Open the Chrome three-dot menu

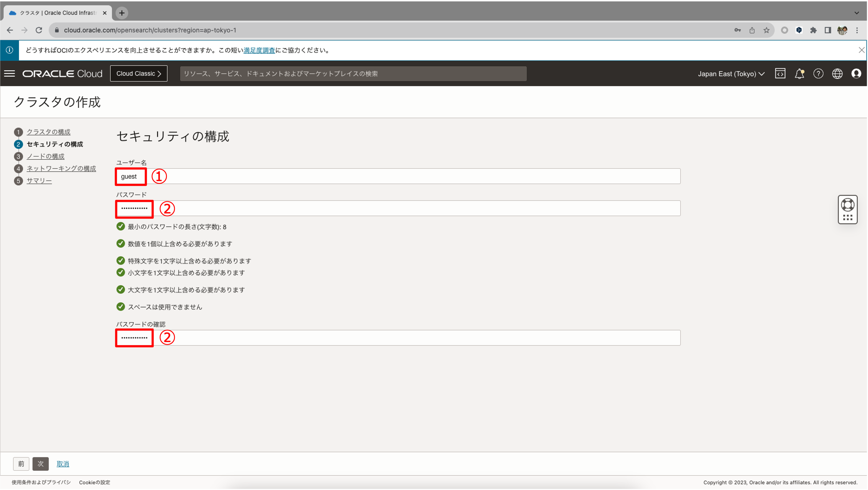click(x=857, y=30)
